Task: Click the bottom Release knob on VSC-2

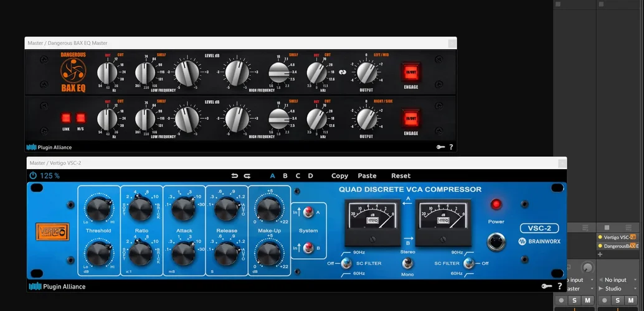Action: click(x=226, y=254)
